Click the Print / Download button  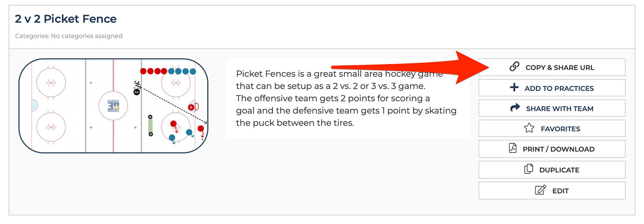coord(552,149)
